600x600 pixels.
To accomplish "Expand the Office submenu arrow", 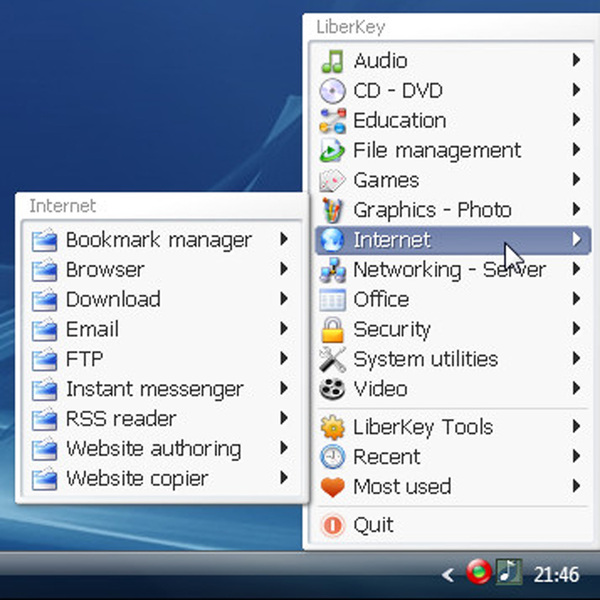I will 576,298.
